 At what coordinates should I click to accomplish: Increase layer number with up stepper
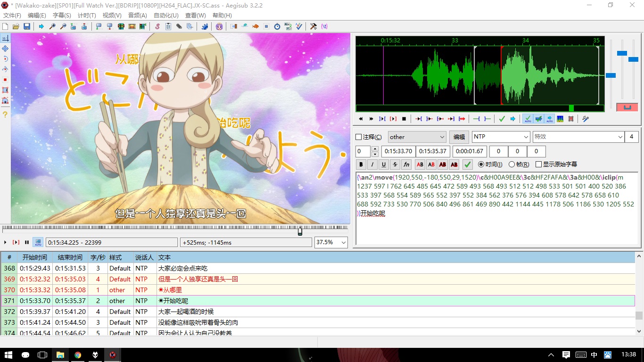click(375, 149)
